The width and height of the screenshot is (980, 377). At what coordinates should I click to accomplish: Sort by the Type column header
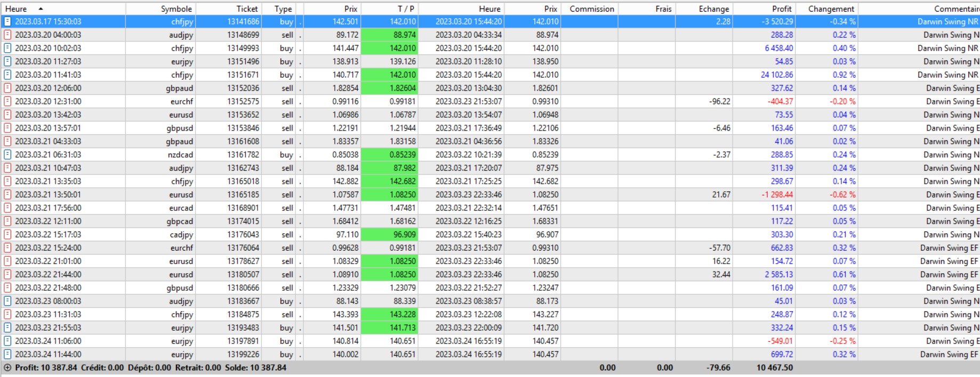pyautogui.click(x=278, y=9)
